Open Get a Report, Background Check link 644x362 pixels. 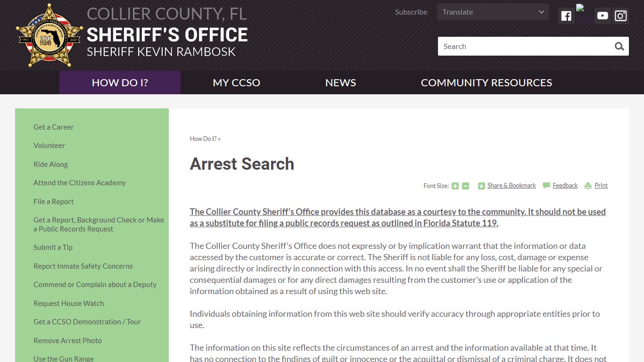coord(99,224)
